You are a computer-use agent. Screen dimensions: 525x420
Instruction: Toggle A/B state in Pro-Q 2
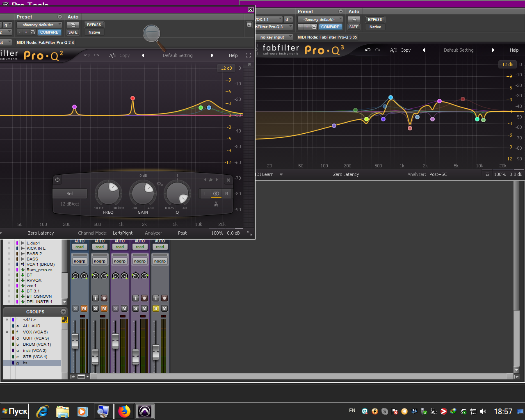pos(112,55)
